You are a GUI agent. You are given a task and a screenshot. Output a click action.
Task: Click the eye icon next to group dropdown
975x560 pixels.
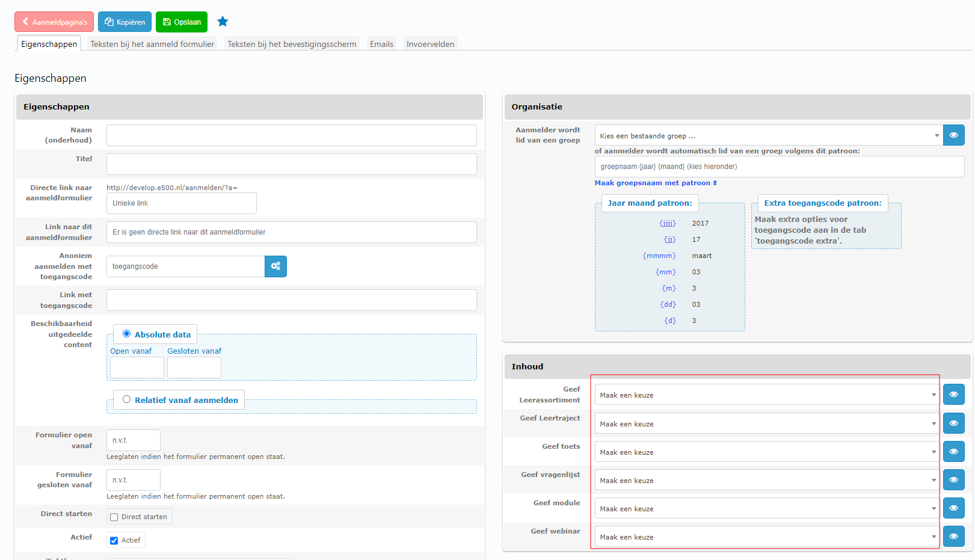point(953,135)
